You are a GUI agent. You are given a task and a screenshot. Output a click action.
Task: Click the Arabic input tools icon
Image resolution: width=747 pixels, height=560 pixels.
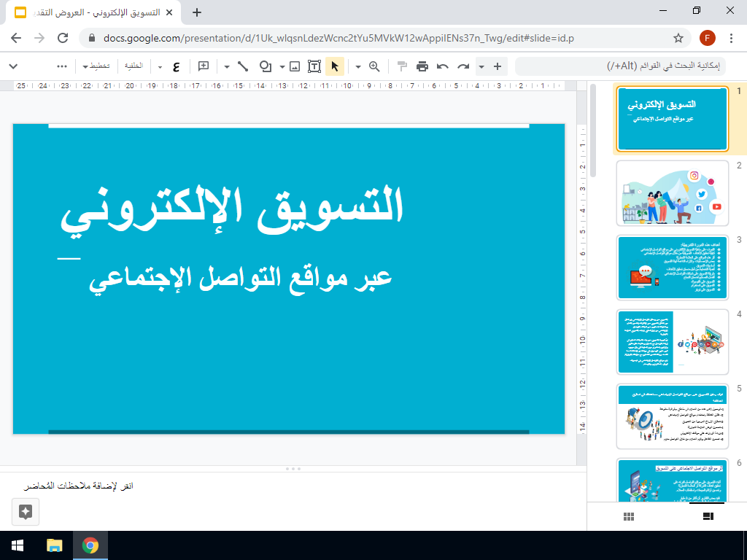pos(177,66)
